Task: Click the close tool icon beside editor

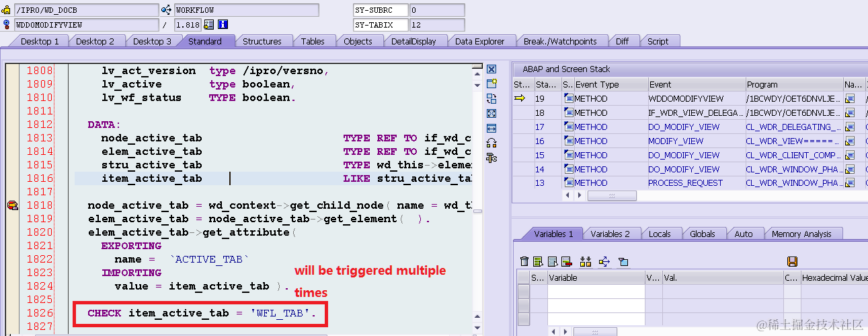Action: click(x=491, y=69)
